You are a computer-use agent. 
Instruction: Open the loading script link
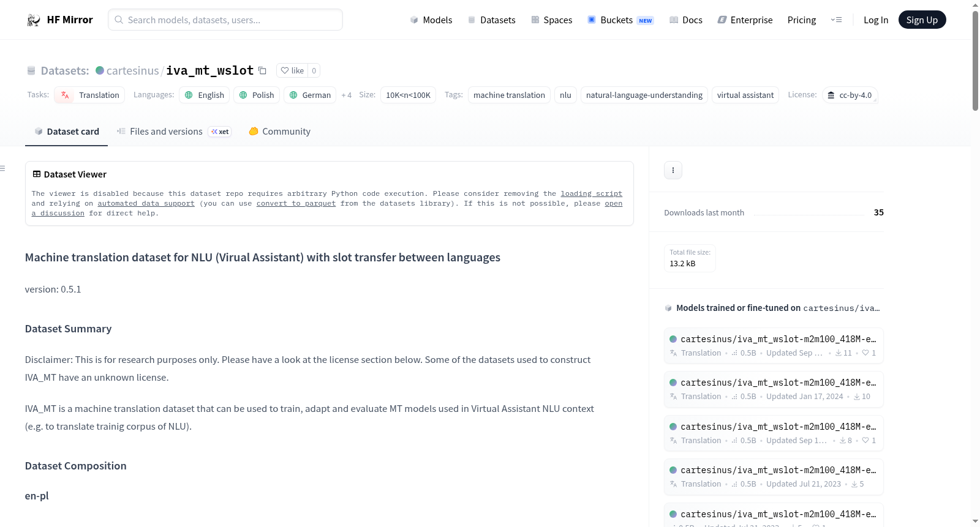592,193
